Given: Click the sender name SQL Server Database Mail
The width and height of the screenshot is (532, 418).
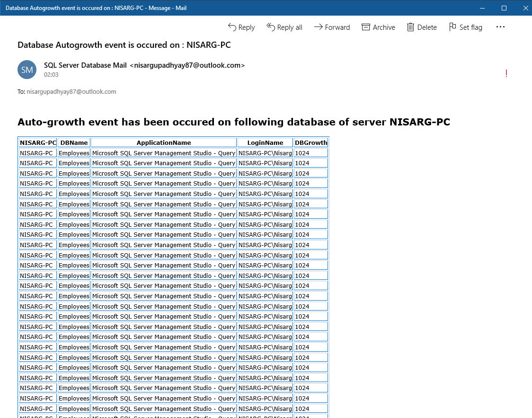Looking at the screenshot, I should click(85, 65).
